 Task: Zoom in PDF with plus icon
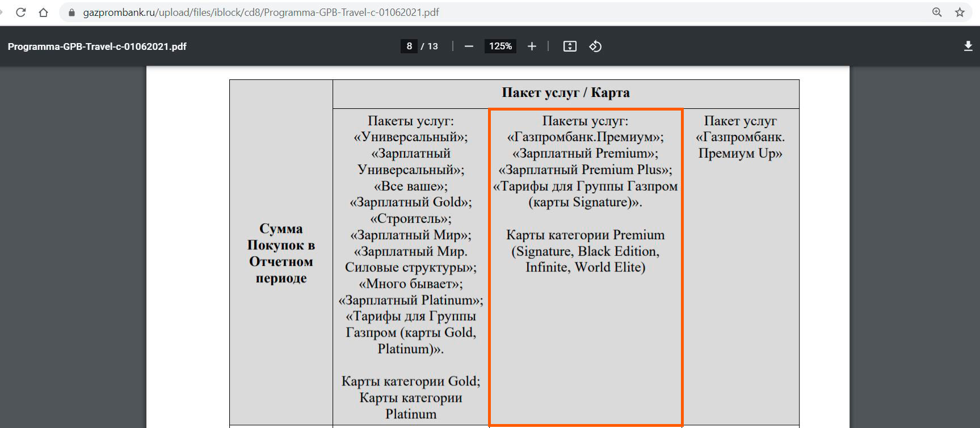[x=532, y=46]
